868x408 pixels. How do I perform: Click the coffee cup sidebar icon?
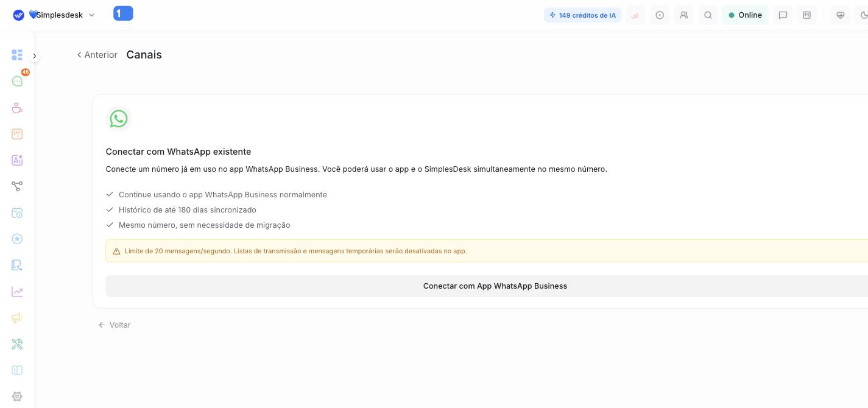pos(17,108)
